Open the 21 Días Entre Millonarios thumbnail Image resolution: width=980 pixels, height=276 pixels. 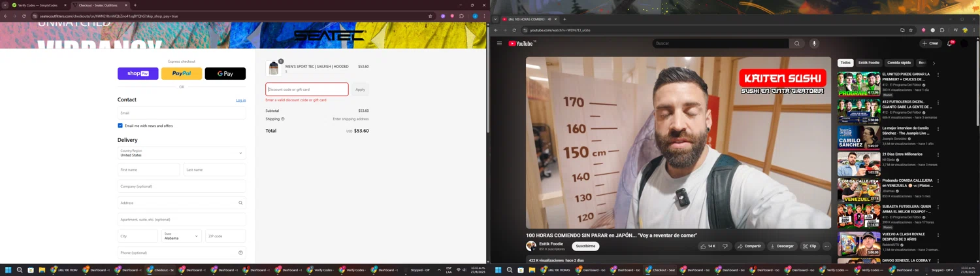click(x=858, y=164)
